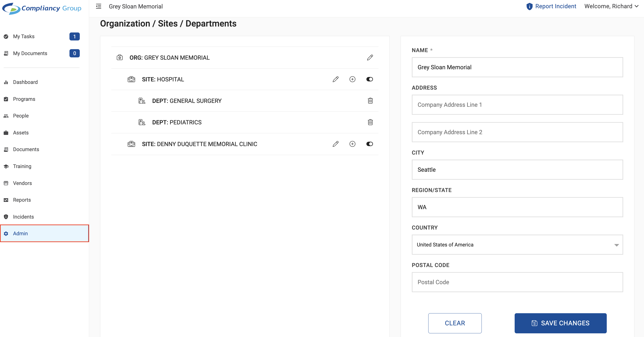644x337 pixels.
Task: Click Save Changes button
Action: click(560, 323)
